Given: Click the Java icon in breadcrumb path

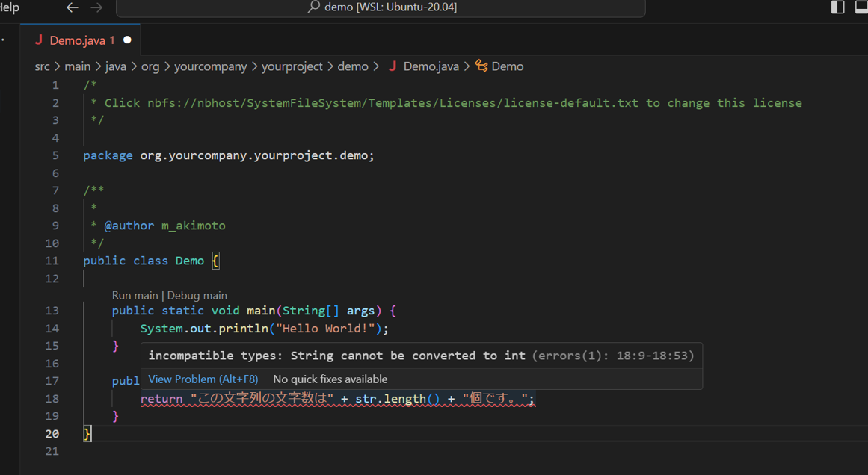Looking at the screenshot, I should point(393,66).
